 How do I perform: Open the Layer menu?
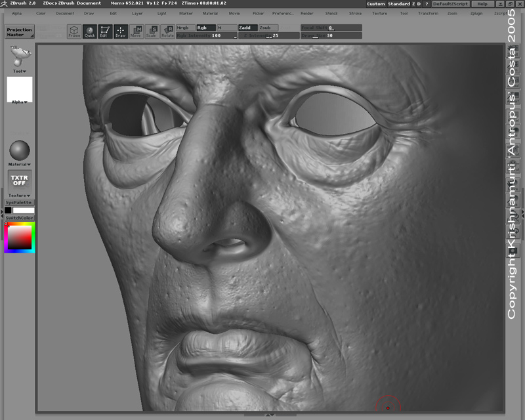pos(137,13)
